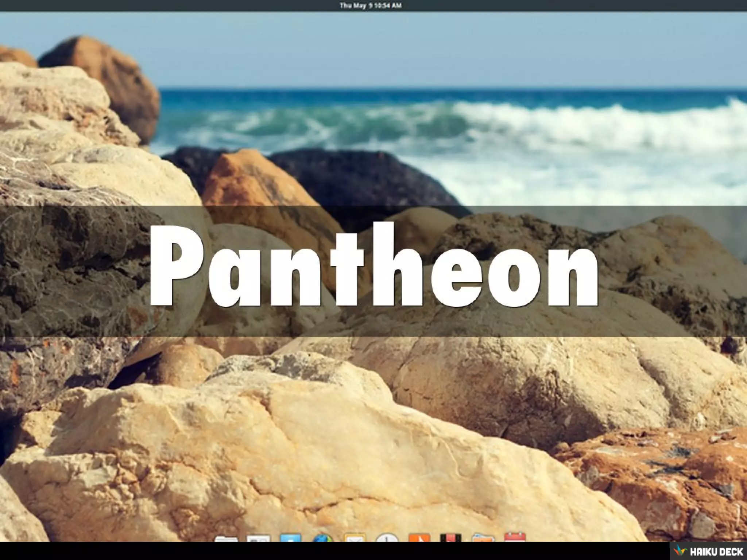Launch the blue square dock application
This screenshot has width=747, height=560.
click(291, 538)
